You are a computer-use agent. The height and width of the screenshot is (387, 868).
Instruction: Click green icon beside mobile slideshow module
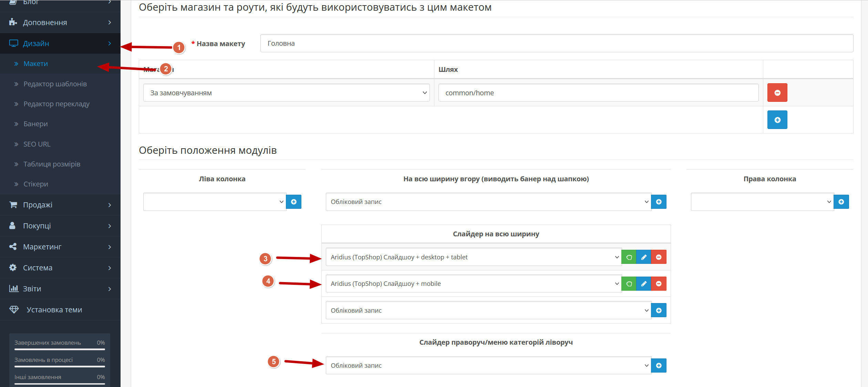[x=629, y=284]
